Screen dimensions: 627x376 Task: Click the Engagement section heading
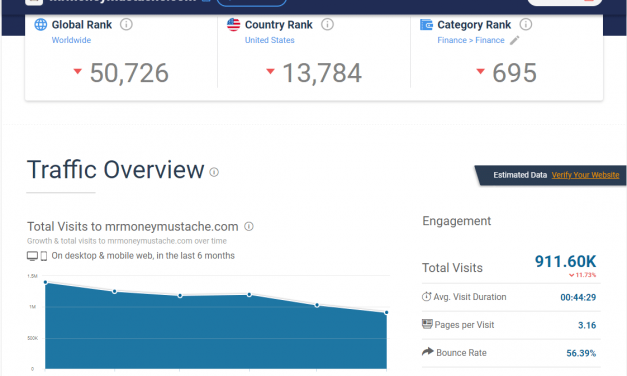click(x=457, y=221)
